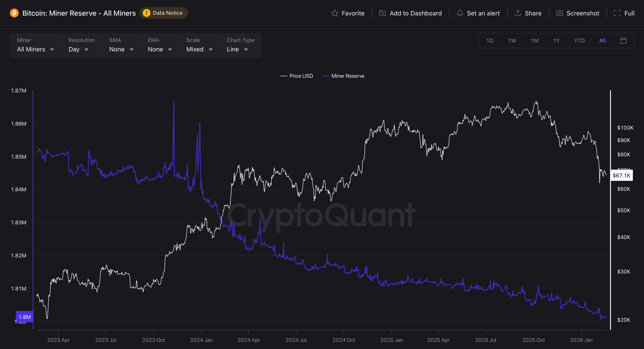The height and width of the screenshot is (349, 644).
Task: Select the 1W time range tab
Action: [x=512, y=40]
